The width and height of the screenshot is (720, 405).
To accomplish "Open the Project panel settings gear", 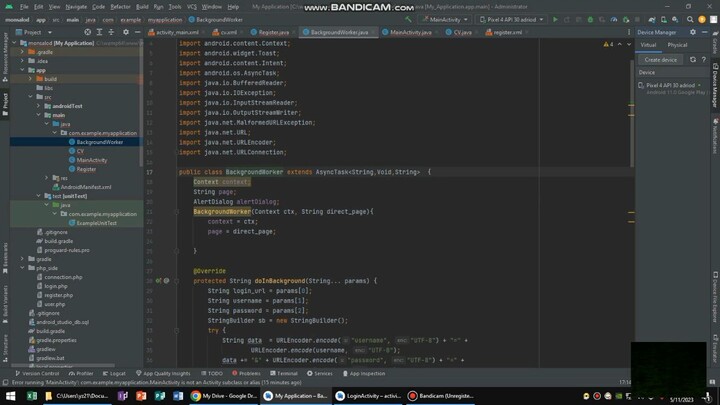I will [126, 32].
